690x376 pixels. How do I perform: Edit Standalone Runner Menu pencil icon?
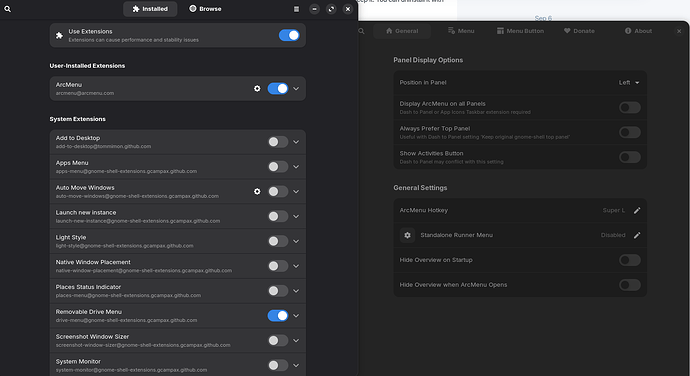[x=637, y=235]
